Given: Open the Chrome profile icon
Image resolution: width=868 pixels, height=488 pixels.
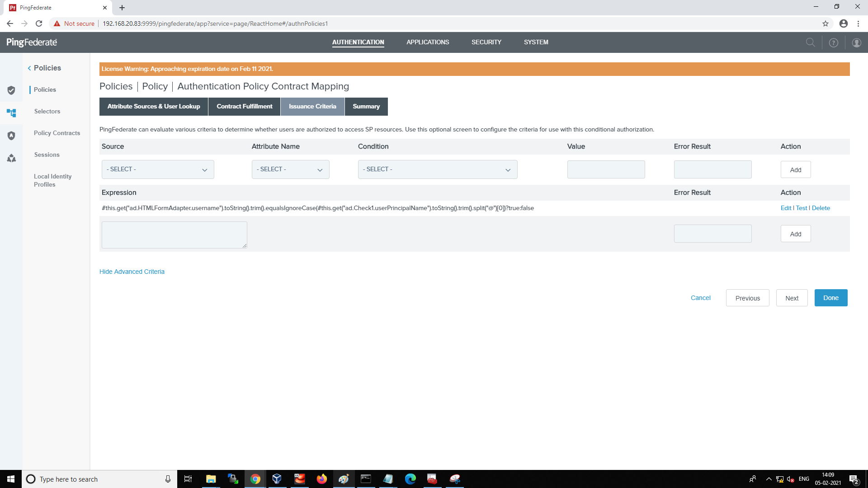Looking at the screenshot, I should click(844, 23).
